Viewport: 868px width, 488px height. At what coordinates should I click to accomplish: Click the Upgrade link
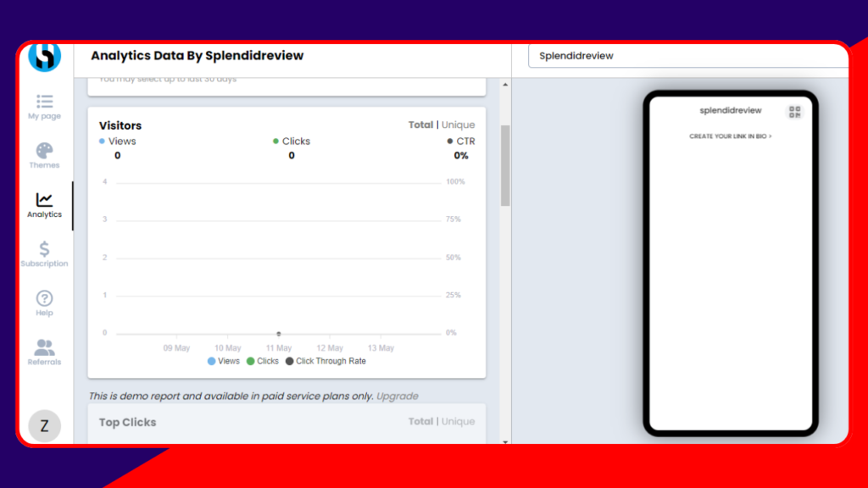(x=397, y=396)
